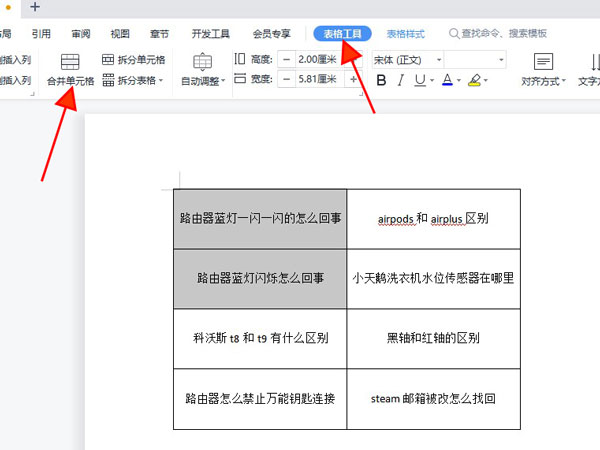Toggle Underline formatting
600x450 pixels.
tap(419, 80)
